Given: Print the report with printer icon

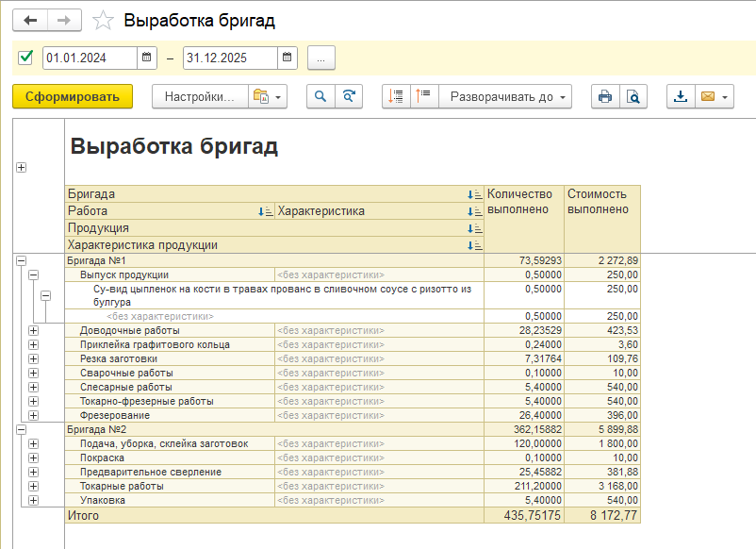Looking at the screenshot, I should pyautogui.click(x=605, y=96).
